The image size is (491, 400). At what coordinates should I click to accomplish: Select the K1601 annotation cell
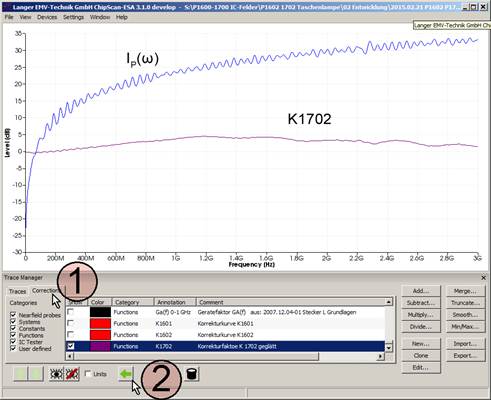coord(175,323)
